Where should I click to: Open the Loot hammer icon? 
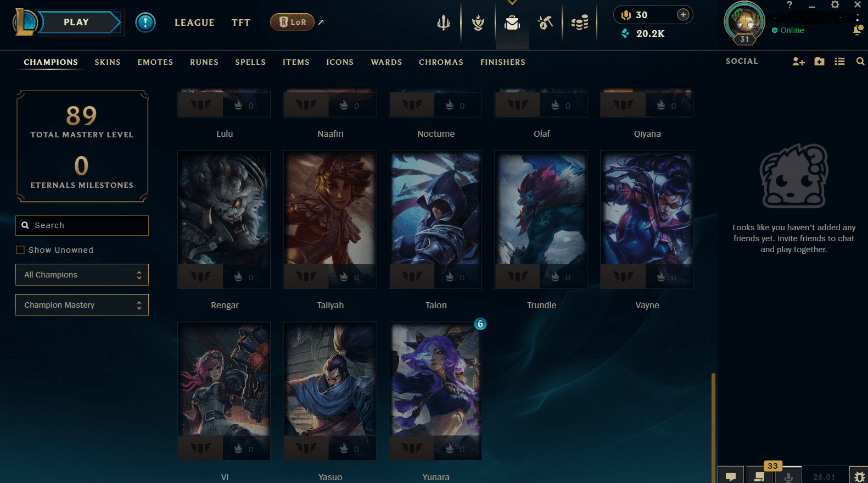pos(545,23)
